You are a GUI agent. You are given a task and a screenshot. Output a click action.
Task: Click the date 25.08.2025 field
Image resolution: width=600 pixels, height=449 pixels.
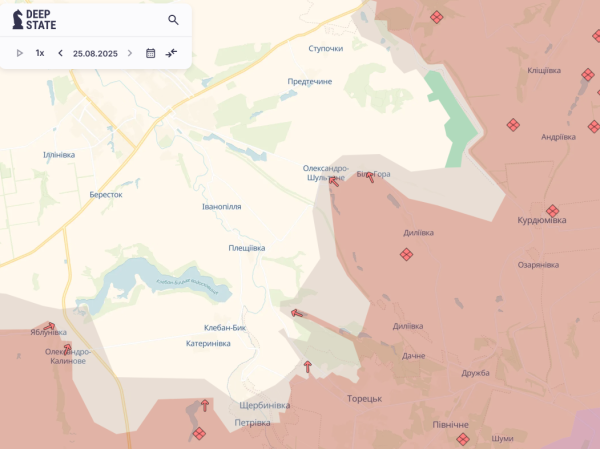[95, 54]
